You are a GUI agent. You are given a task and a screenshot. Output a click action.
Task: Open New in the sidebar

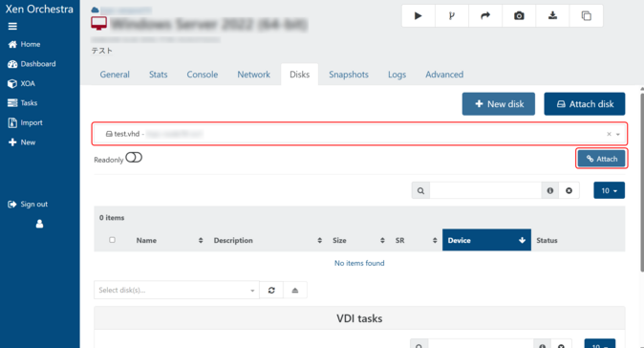click(x=22, y=142)
